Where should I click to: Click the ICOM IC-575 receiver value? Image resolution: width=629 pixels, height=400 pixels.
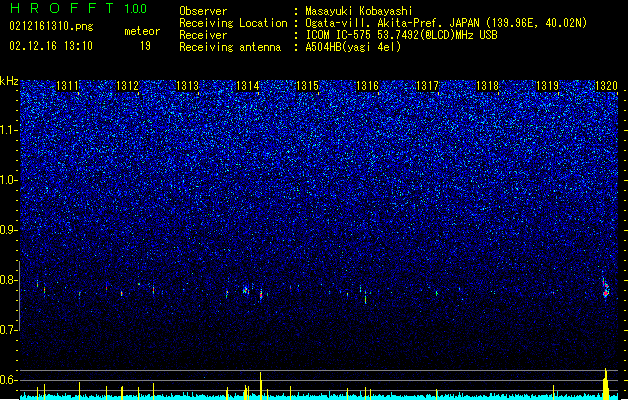[401, 35]
